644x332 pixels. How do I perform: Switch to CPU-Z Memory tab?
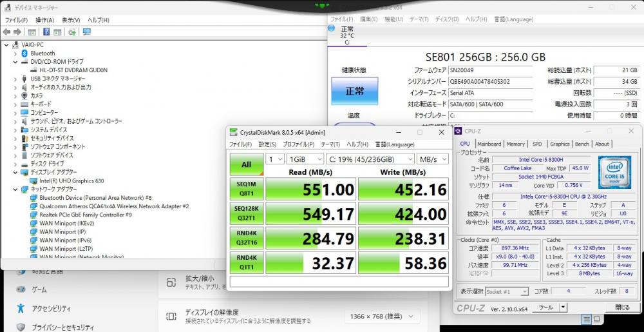[515, 144]
